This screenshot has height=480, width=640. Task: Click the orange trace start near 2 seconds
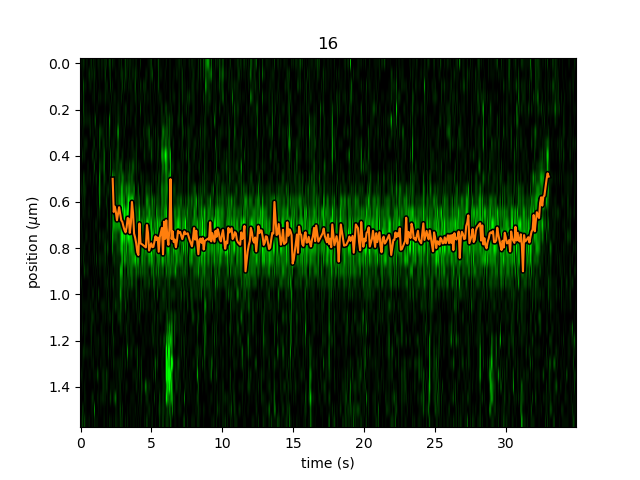[113, 178]
